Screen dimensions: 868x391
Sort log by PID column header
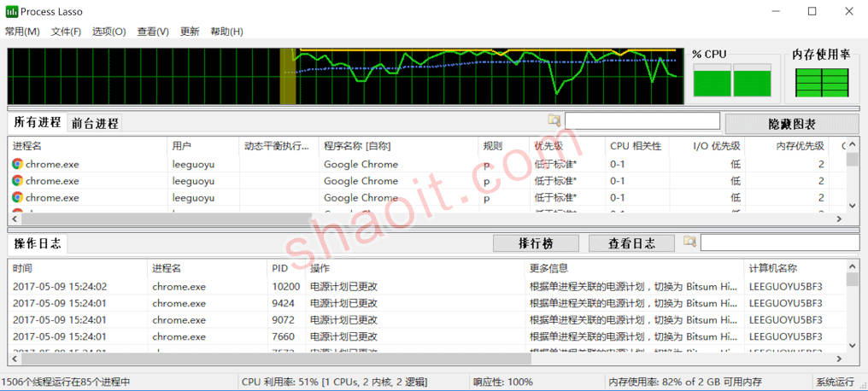[286, 268]
